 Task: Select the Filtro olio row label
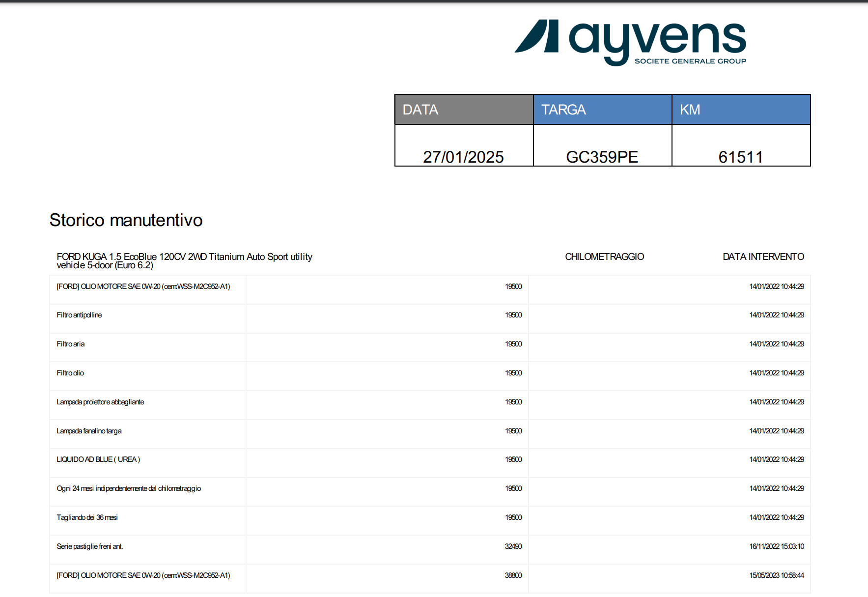pyautogui.click(x=70, y=373)
